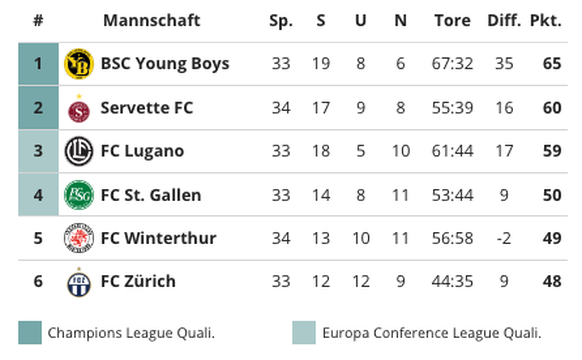
Task: Click the FC Winterthur team name
Action: (x=158, y=238)
